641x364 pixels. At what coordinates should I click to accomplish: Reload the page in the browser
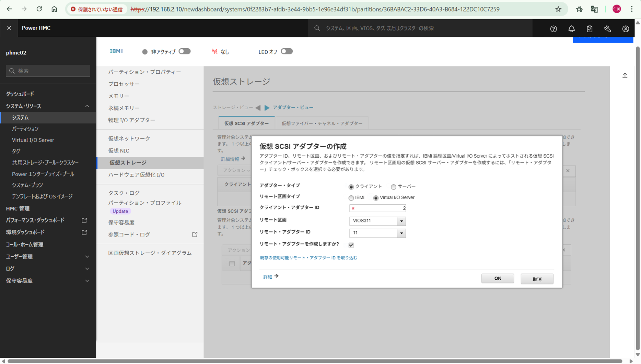click(x=39, y=9)
